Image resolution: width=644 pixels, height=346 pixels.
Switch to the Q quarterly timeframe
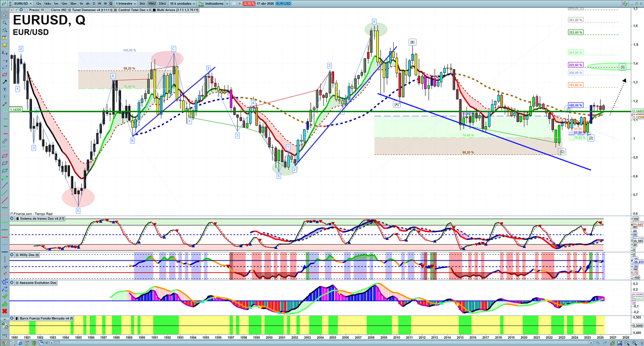click(111, 4)
